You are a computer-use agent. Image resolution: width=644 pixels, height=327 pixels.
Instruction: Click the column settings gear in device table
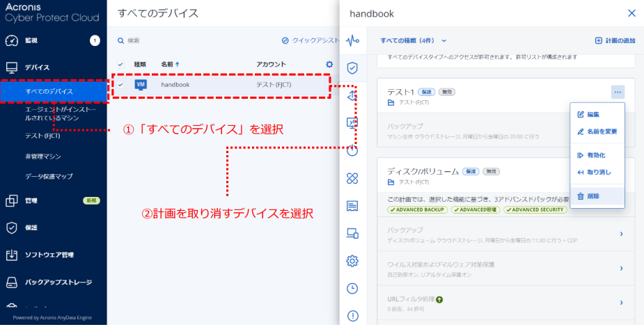click(x=329, y=64)
